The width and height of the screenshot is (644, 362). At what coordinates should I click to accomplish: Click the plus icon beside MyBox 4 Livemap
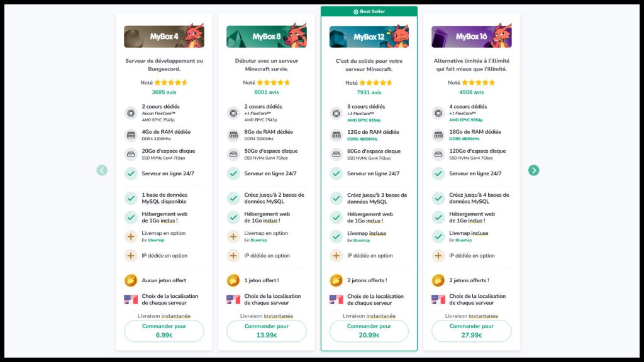point(131,236)
